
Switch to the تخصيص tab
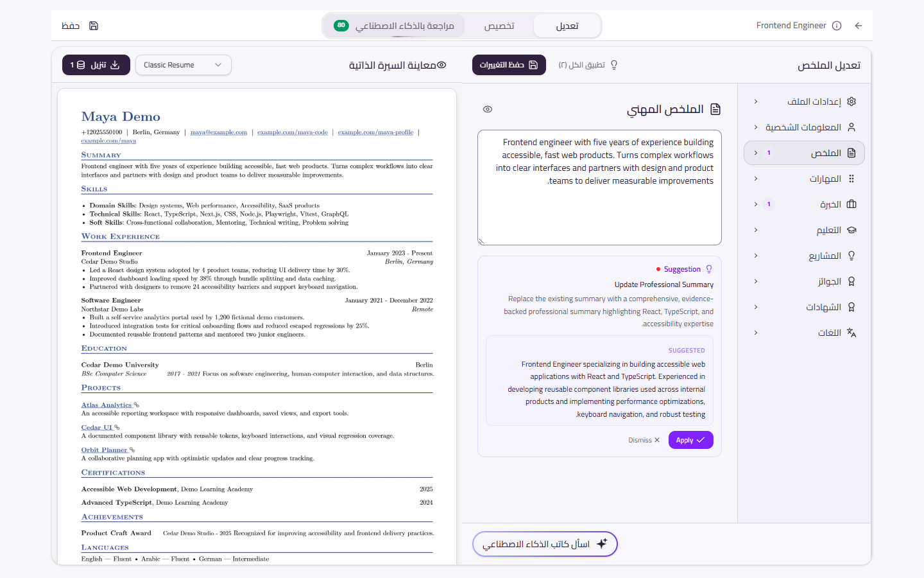[499, 26]
